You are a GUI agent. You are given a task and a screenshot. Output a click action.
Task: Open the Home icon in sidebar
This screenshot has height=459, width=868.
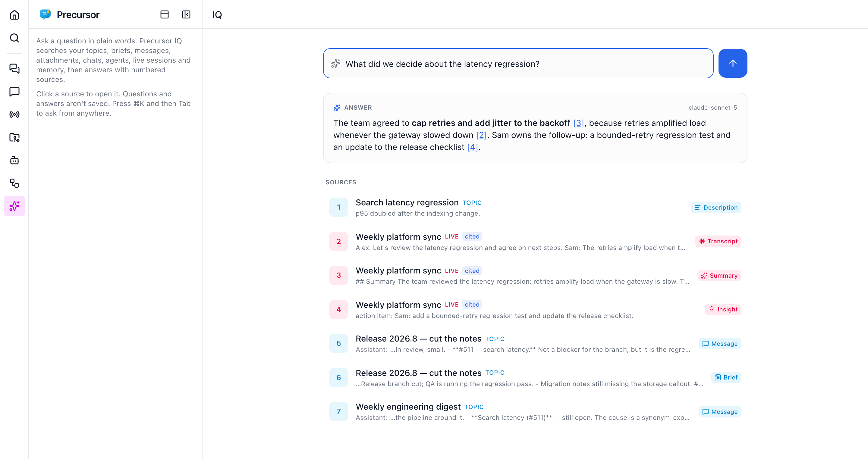[14, 15]
